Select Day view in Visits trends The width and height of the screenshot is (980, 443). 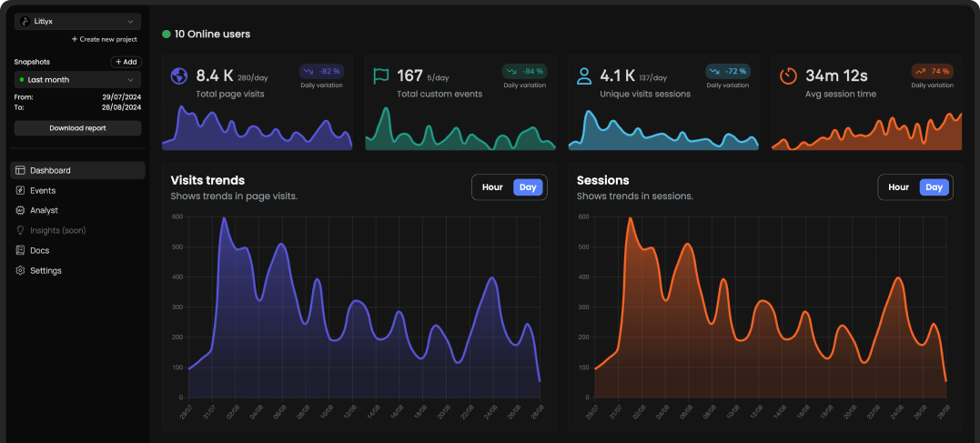click(528, 187)
